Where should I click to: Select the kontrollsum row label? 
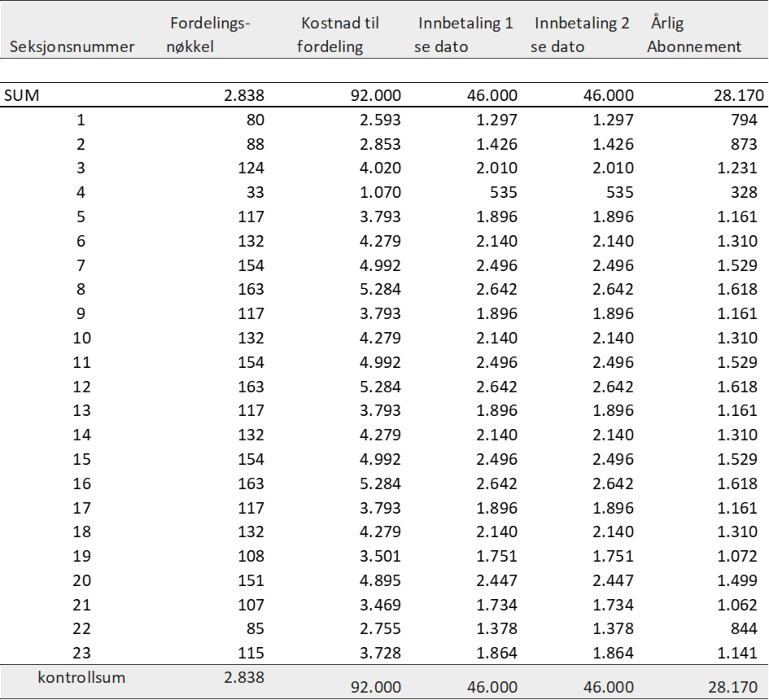pyautogui.click(x=81, y=677)
